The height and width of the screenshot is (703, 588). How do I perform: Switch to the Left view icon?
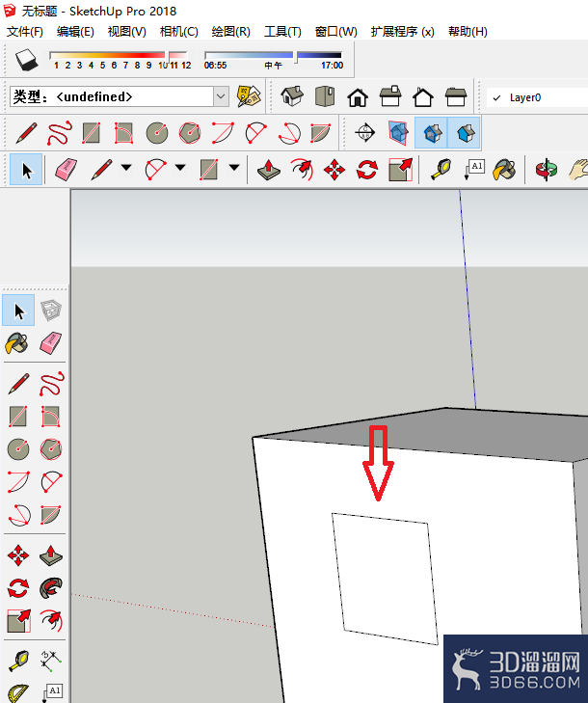[x=456, y=96]
